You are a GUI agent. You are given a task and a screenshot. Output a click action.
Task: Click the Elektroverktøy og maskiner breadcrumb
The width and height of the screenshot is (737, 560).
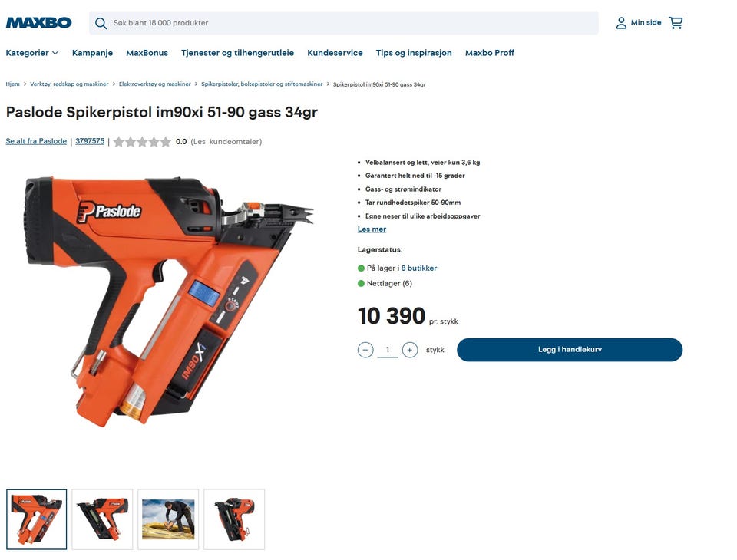point(154,84)
